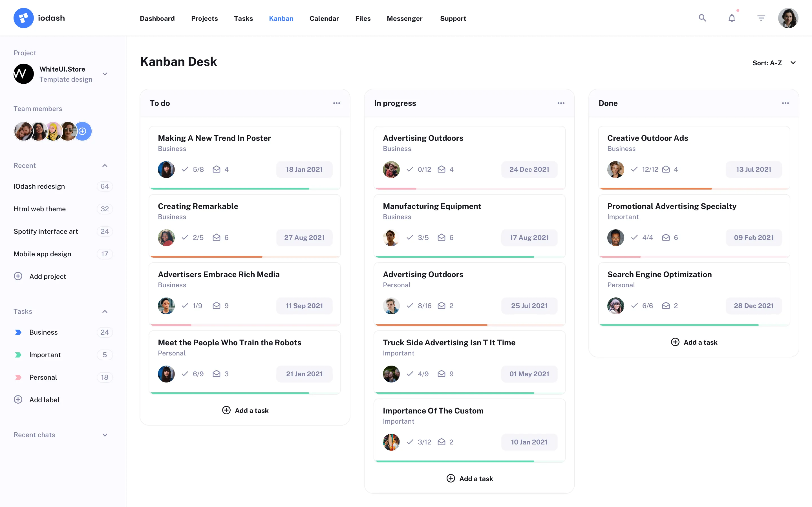Expand the Recent chats section
The height and width of the screenshot is (507, 812).
[x=105, y=435]
